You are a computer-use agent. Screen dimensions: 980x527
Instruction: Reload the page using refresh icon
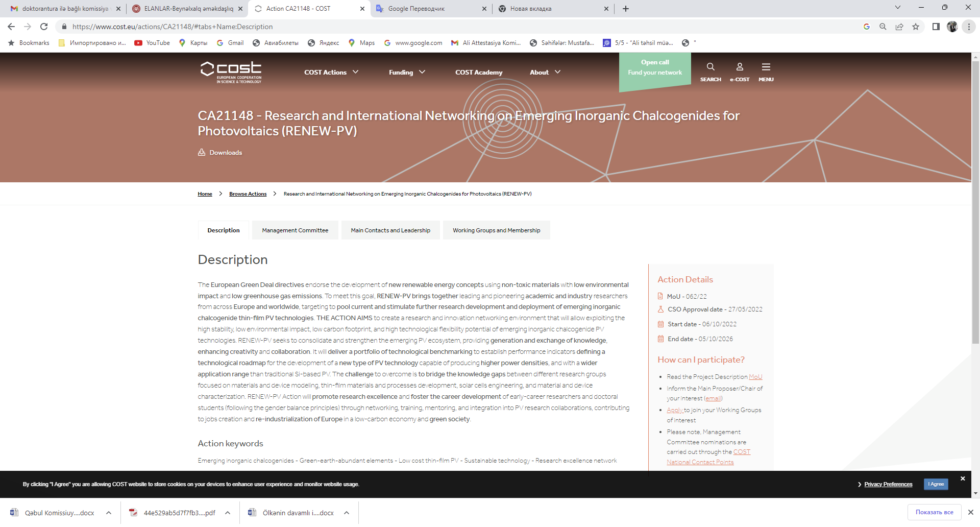coord(44,27)
